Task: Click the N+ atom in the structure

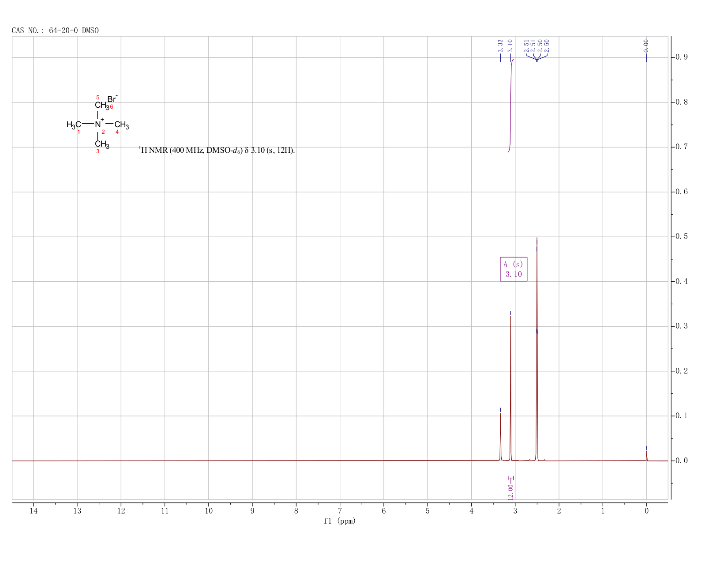Action: pyautogui.click(x=99, y=124)
